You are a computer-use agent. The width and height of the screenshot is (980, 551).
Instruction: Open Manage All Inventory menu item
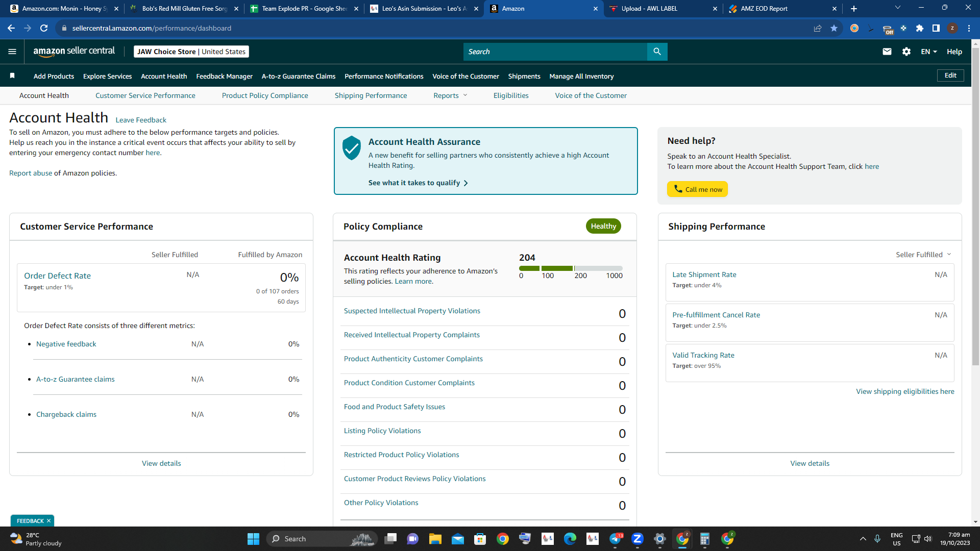tap(581, 76)
